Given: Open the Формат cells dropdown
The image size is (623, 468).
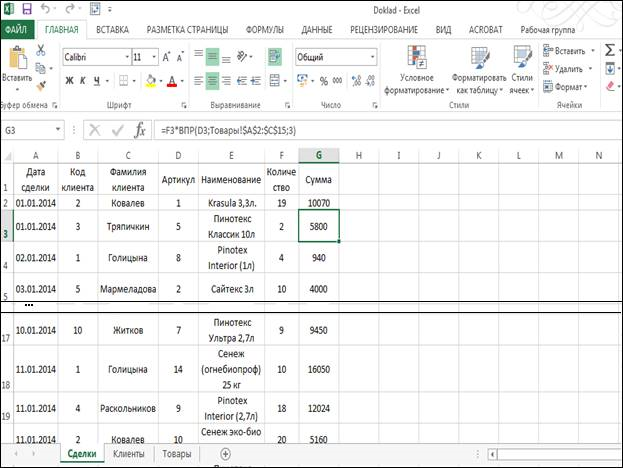Looking at the screenshot, I should pyautogui.click(x=565, y=86).
